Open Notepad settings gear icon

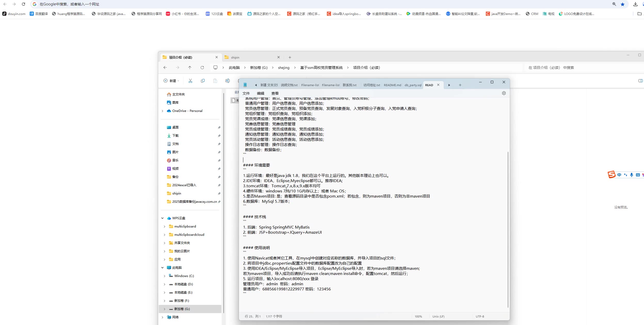click(x=504, y=93)
